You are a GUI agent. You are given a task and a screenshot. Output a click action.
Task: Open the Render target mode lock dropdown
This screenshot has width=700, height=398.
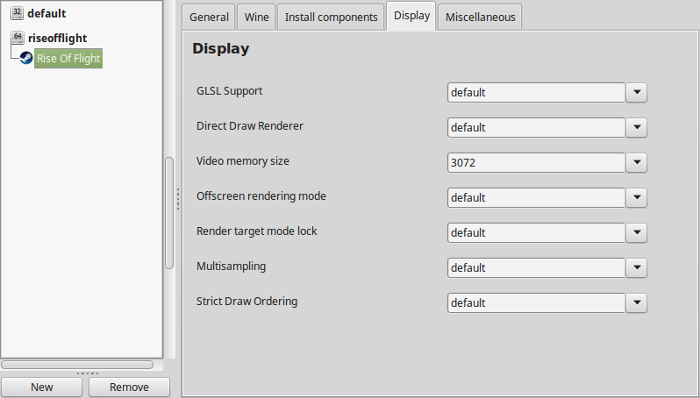pyautogui.click(x=636, y=232)
